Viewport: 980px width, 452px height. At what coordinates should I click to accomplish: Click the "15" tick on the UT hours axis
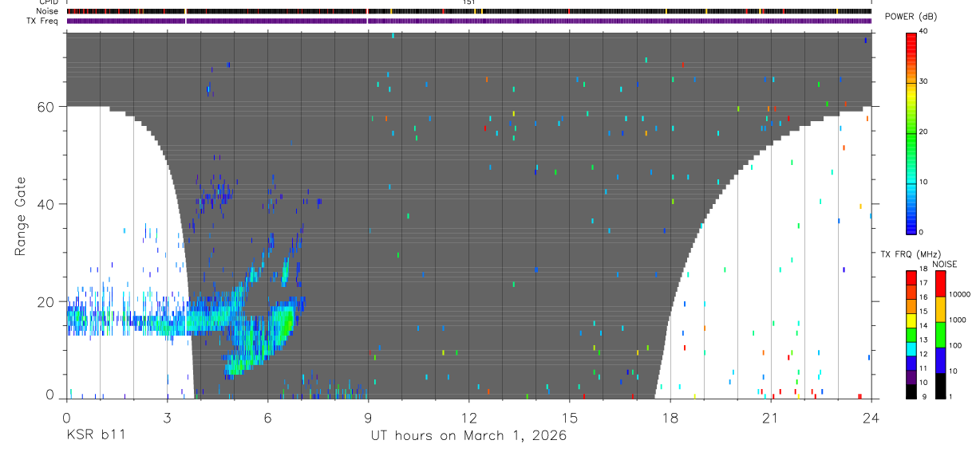[570, 417]
